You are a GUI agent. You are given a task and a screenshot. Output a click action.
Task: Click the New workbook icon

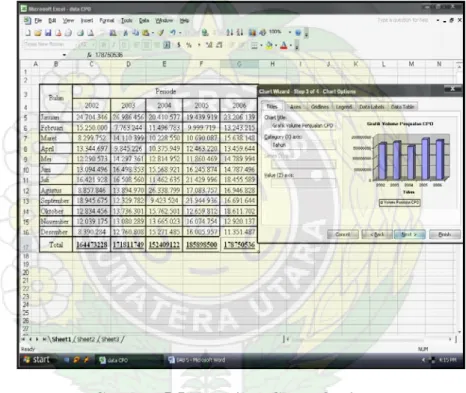[28, 33]
